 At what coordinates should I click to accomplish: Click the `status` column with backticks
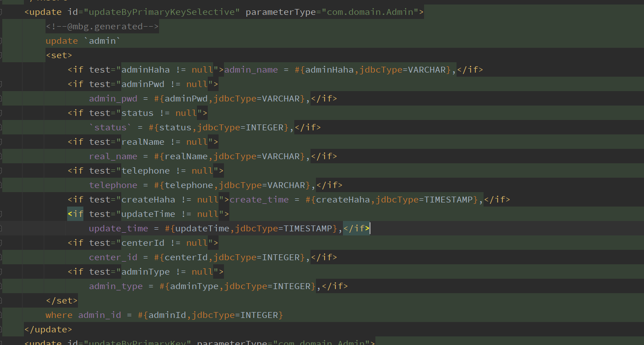(x=110, y=127)
